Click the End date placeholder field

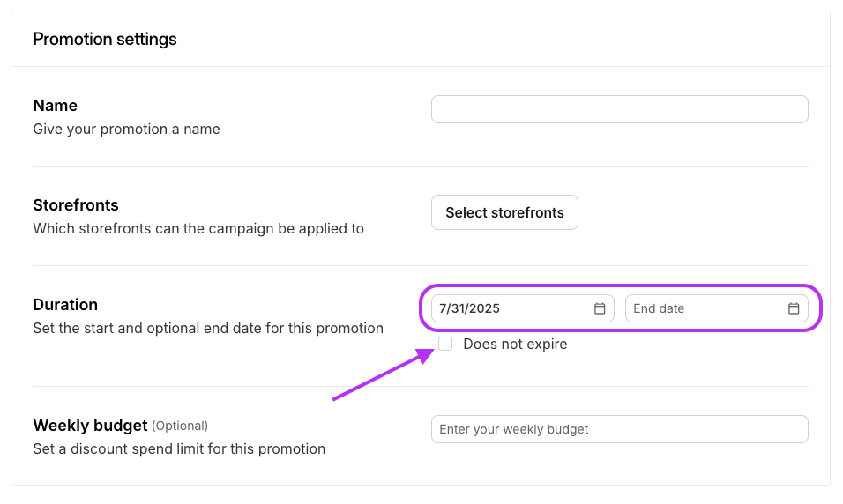(705, 308)
